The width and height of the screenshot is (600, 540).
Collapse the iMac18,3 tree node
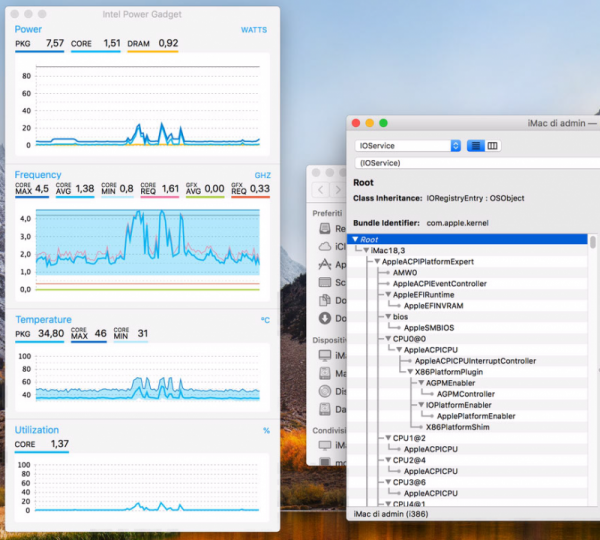click(x=367, y=250)
